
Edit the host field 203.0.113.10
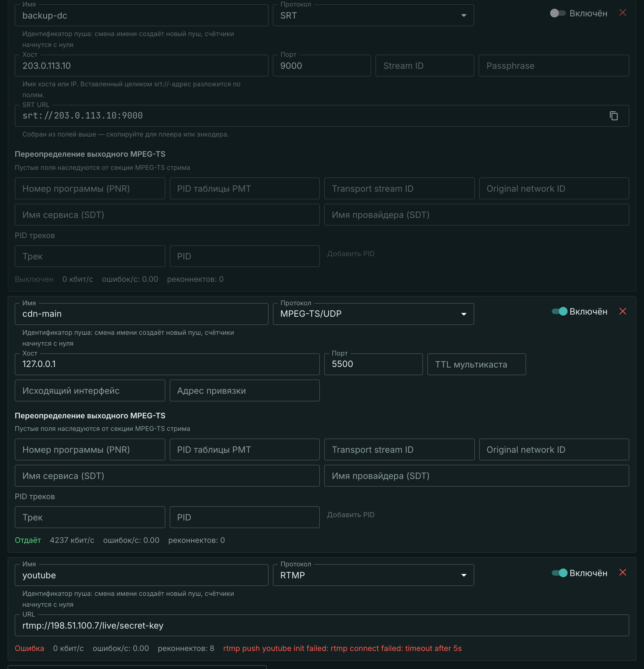tap(142, 66)
